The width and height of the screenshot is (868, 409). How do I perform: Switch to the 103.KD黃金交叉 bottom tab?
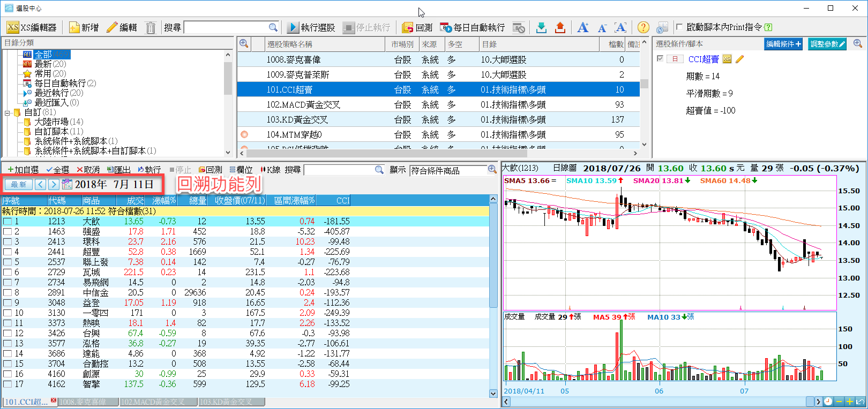(226, 402)
